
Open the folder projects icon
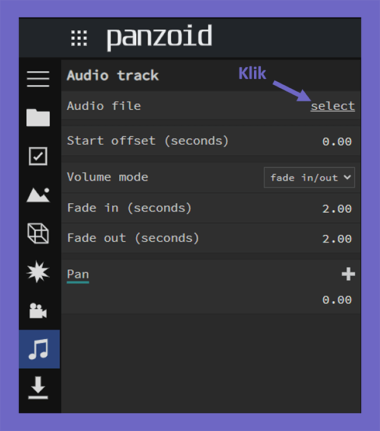click(38, 117)
